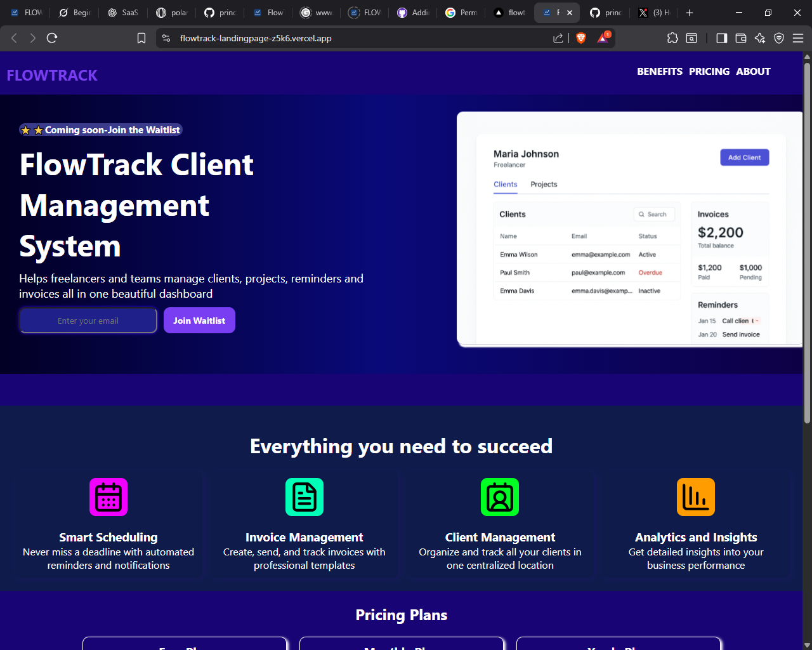812x650 pixels.
Task: Open the Brave Shields lion icon
Action: tap(580, 38)
